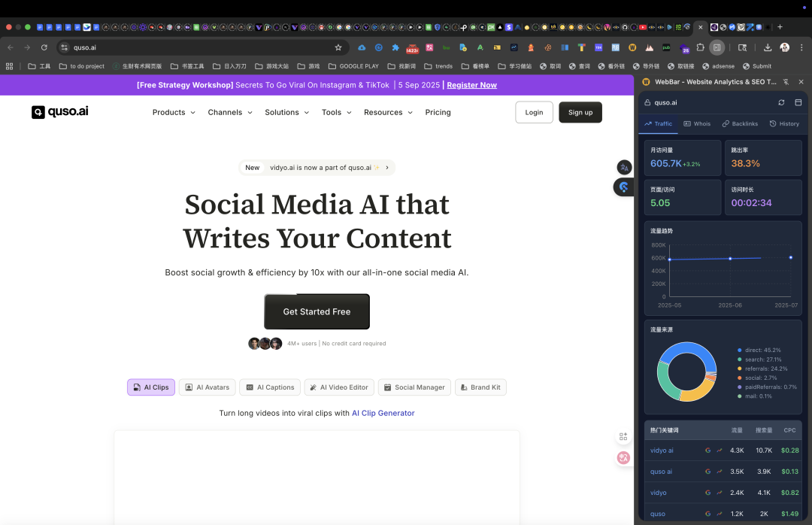Open the History tab in WebBar

pos(784,124)
